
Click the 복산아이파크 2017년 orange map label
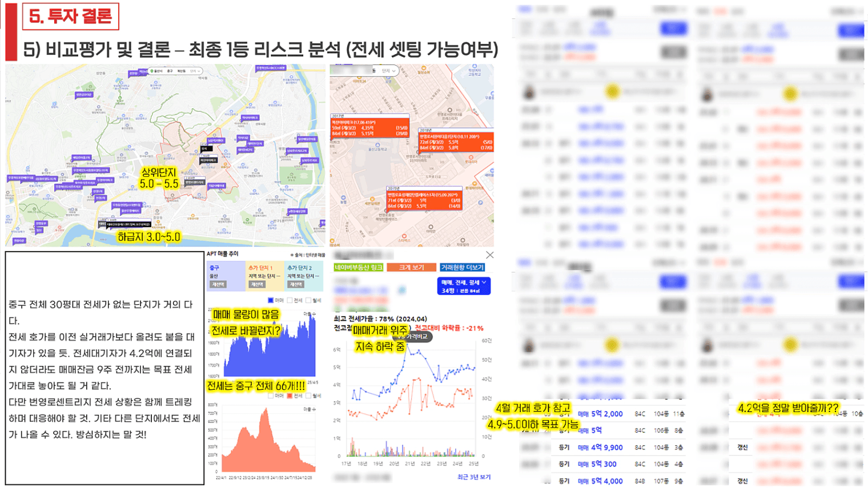370,125
